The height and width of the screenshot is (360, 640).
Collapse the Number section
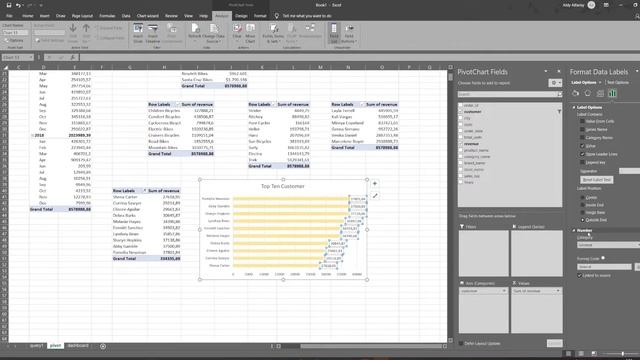pos(574,230)
